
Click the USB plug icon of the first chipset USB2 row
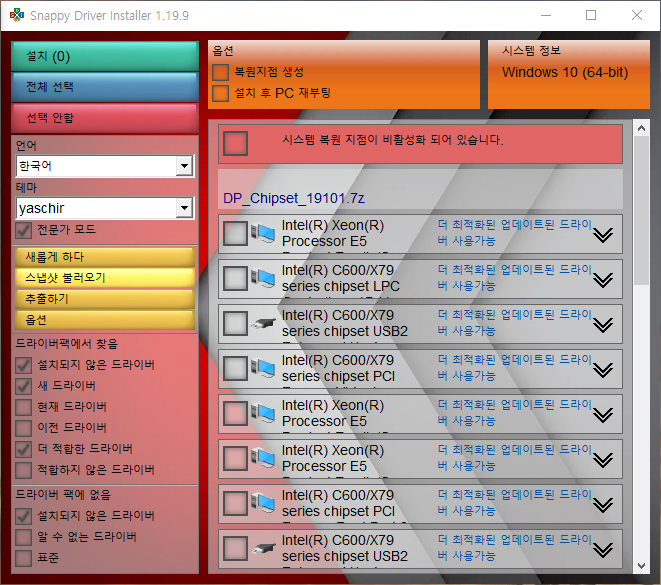click(263, 324)
